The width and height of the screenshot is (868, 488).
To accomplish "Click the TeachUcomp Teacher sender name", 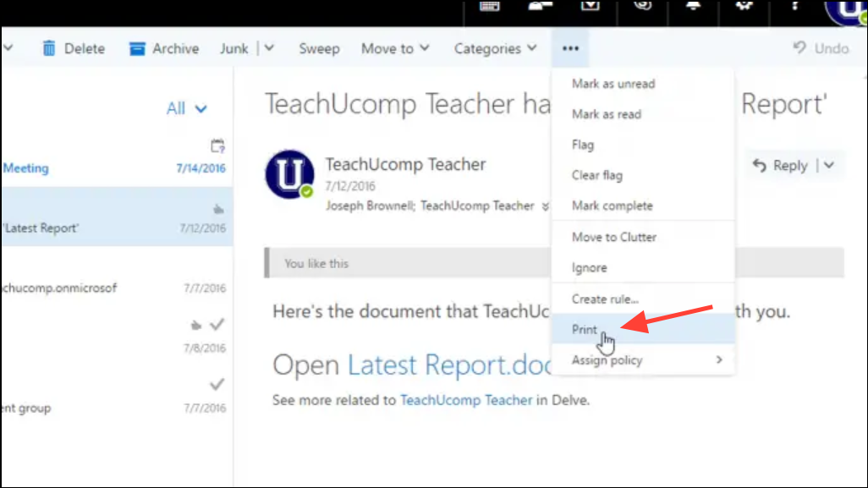I will click(x=405, y=164).
